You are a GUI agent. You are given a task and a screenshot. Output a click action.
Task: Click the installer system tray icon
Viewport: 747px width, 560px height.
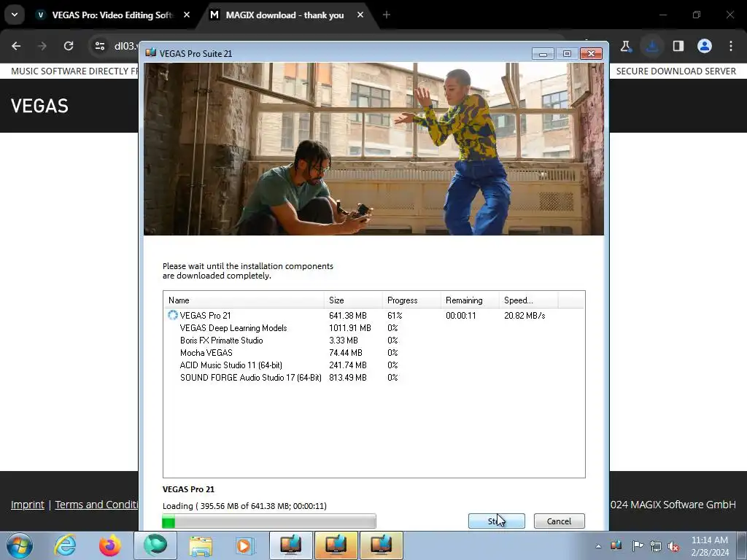[x=616, y=545]
